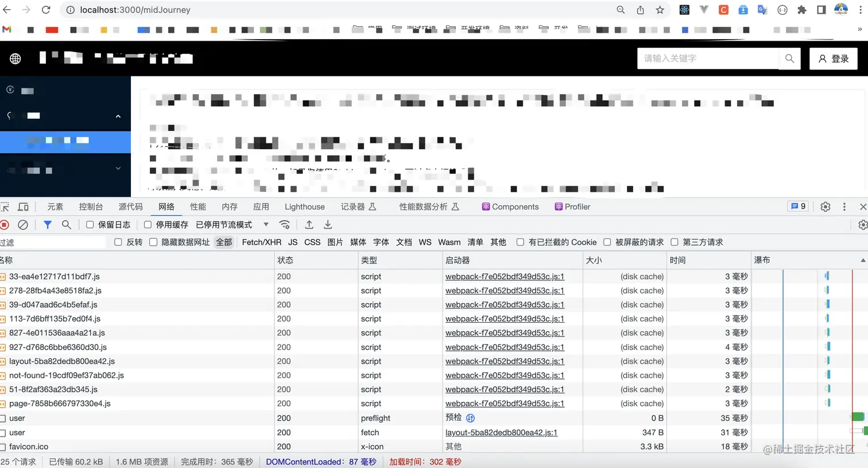The height and width of the screenshot is (468, 868).
Task: Tick the 反转 filter checkbox
Action: 118,242
